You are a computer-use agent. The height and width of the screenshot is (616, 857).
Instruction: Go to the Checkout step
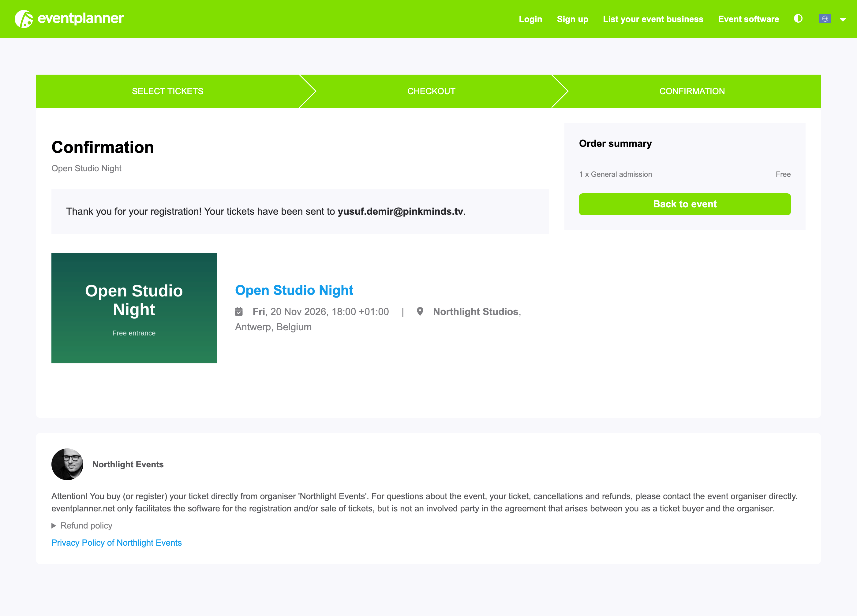pyautogui.click(x=431, y=91)
